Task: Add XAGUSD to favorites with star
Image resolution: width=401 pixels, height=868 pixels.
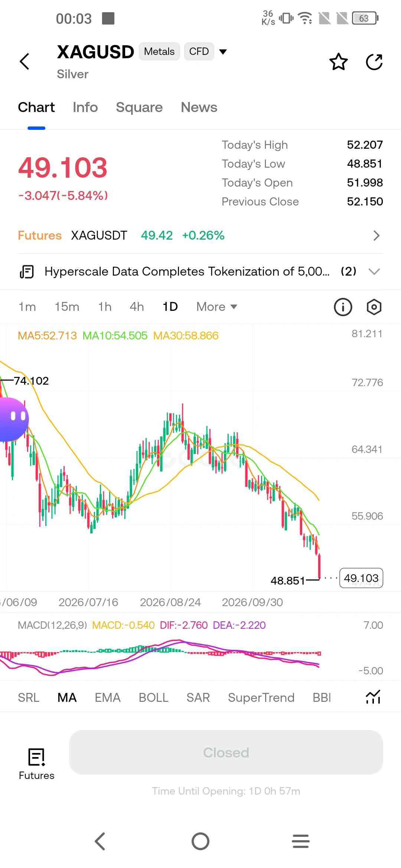Action: 339,62
